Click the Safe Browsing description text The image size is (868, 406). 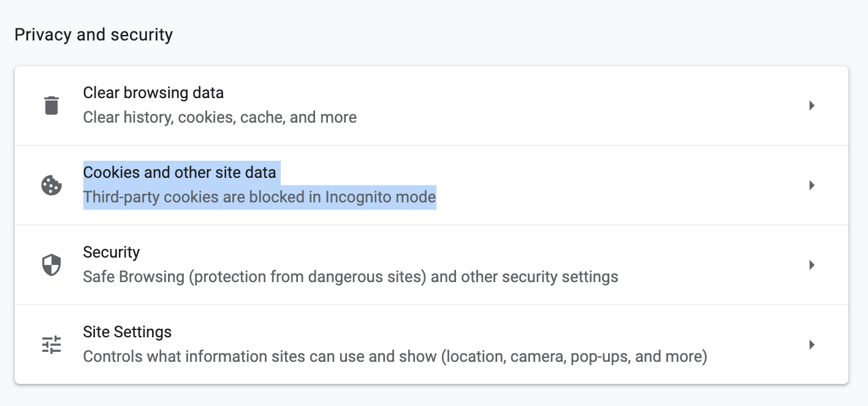(x=351, y=277)
